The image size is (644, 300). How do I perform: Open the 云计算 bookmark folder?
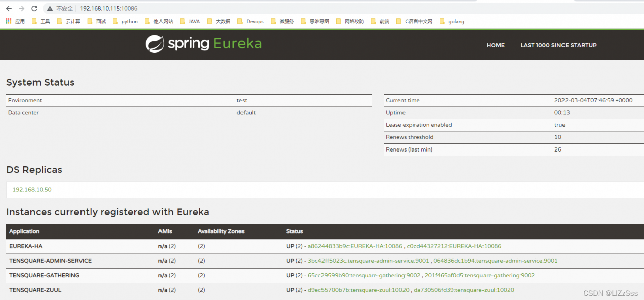tap(68, 21)
